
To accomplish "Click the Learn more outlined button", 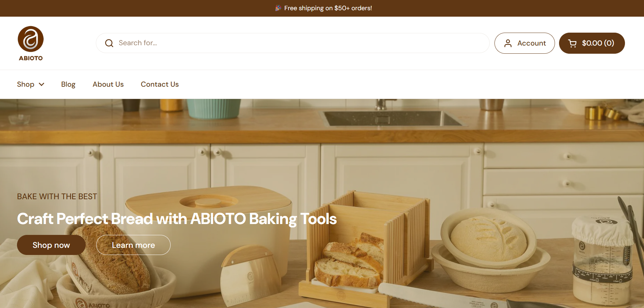I will click(133, 245).
